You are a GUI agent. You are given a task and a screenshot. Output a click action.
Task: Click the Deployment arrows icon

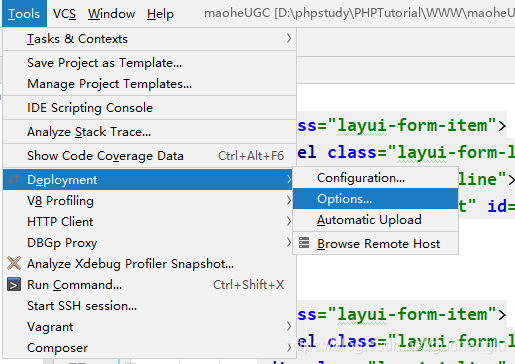point(14,180)
